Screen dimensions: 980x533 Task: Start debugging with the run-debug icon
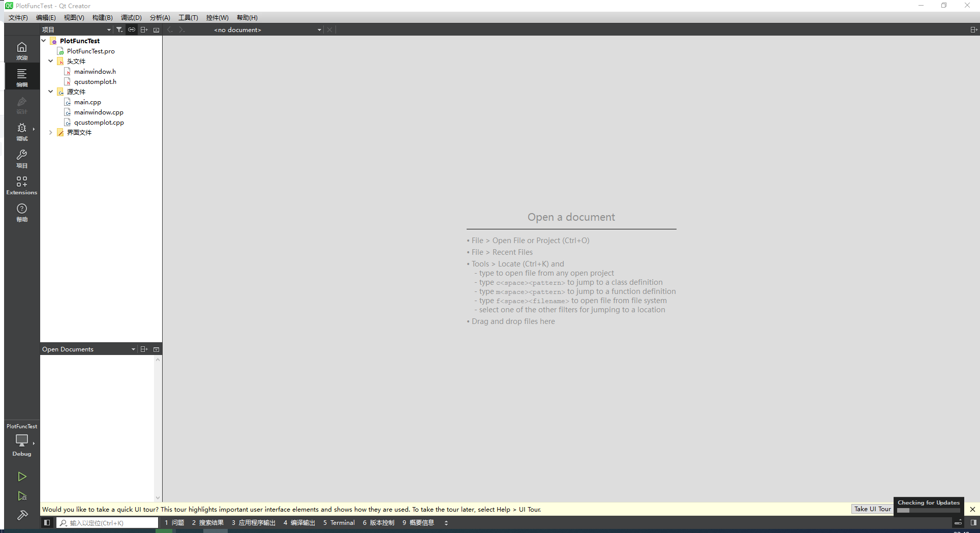click(x=22, y=496)
